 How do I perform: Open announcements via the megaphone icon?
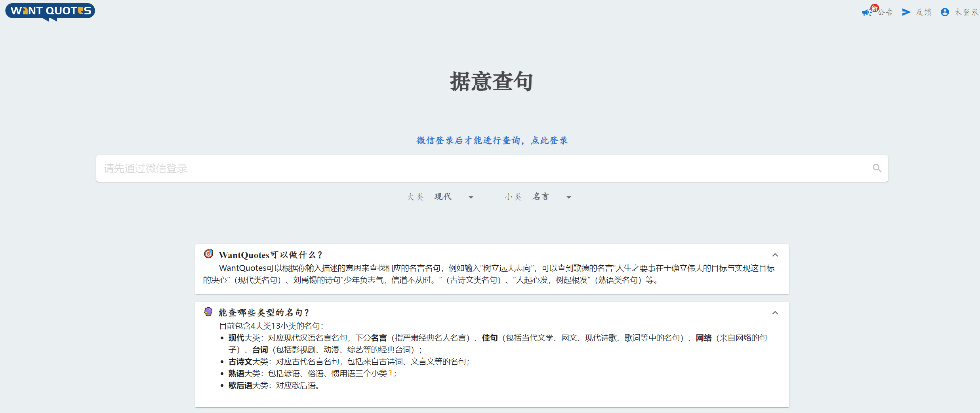point(866,13)
